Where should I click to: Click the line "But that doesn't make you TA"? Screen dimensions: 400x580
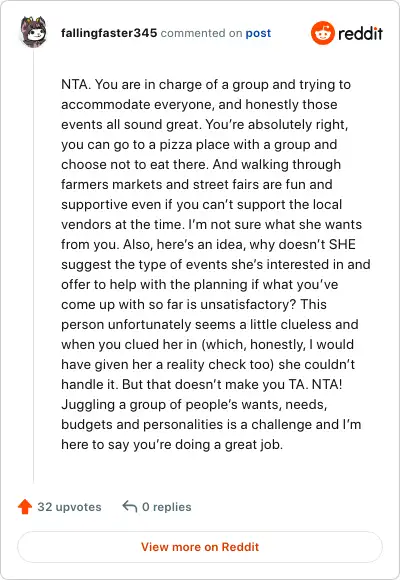tap(202, 384)
